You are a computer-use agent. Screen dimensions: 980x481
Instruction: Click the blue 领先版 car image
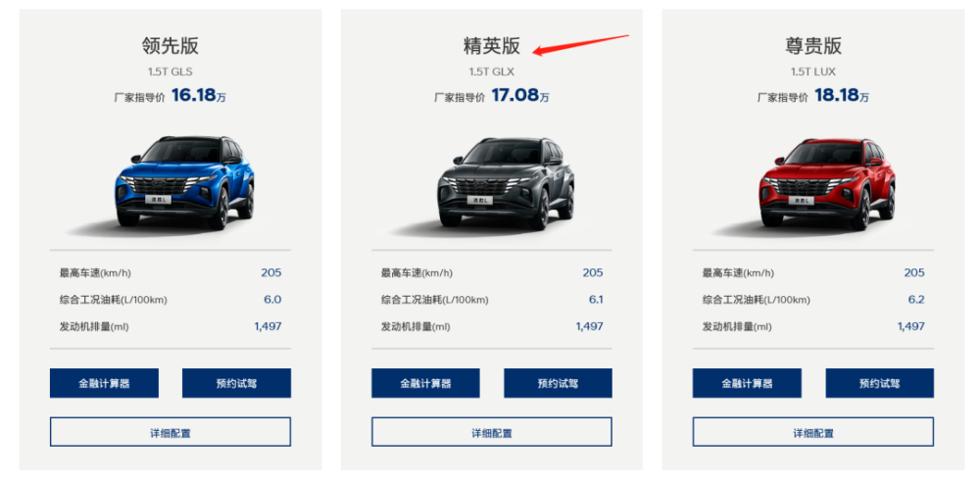[x=185, y=182]
